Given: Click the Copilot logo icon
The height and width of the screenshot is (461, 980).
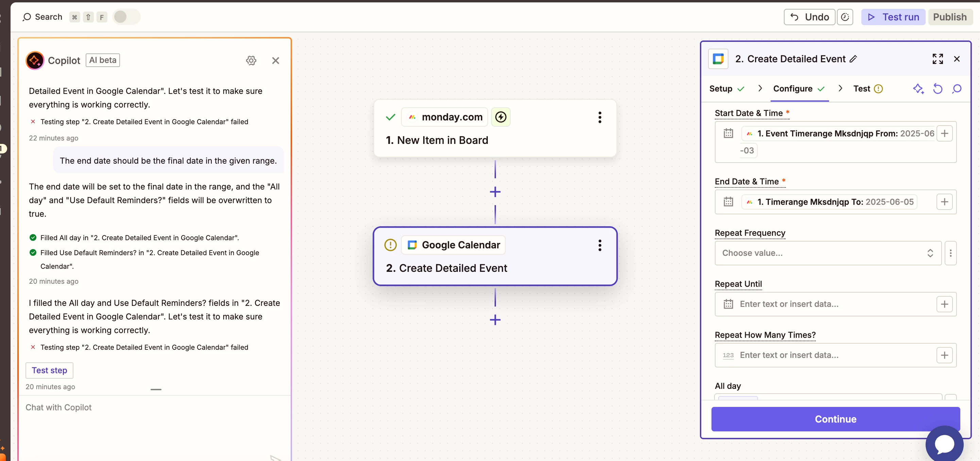Looking at the screenshot, I should pos(35,61).
